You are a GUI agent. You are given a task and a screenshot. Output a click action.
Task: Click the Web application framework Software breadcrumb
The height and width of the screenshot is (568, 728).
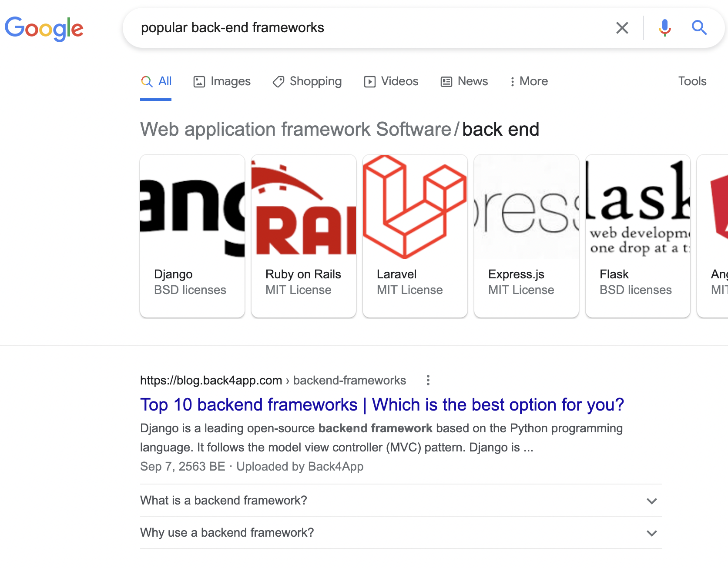click(295, 129)
